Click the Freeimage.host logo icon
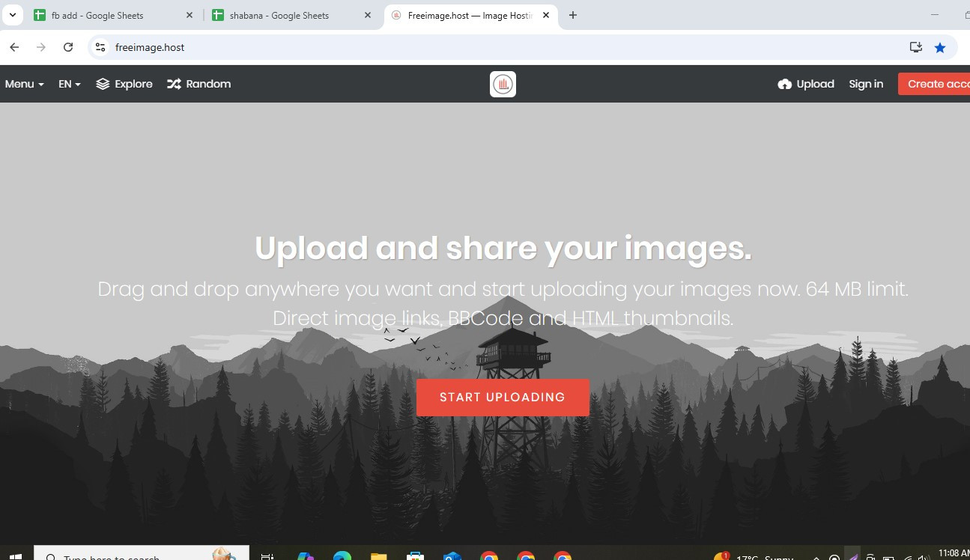The height and width of the screenshot is (560, 970). point(503,84)
